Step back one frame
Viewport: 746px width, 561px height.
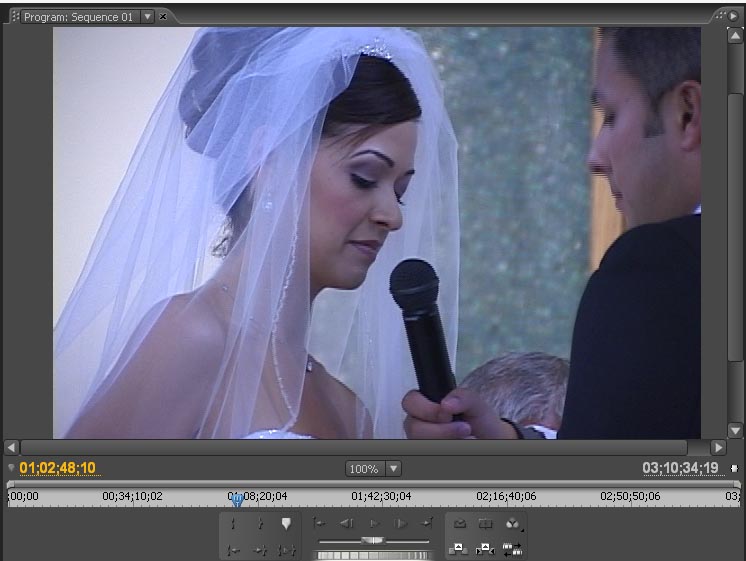(x=346, y=523)
